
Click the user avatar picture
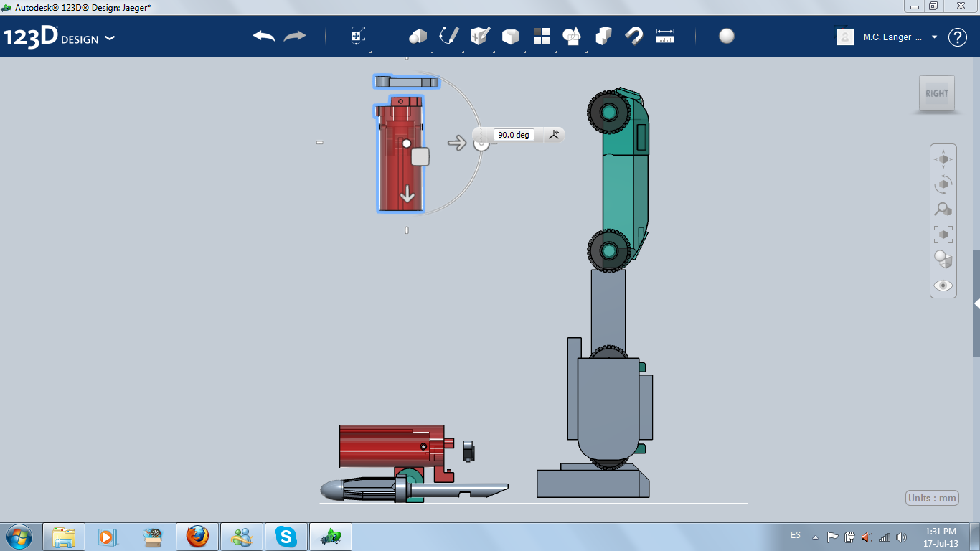[x=845, y=37]
